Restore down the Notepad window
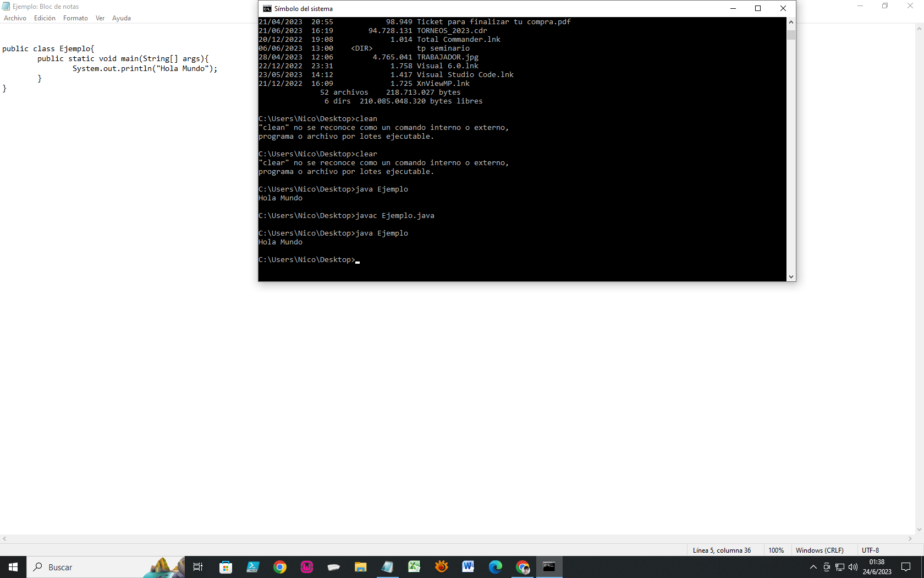 [x=885, y=6]
